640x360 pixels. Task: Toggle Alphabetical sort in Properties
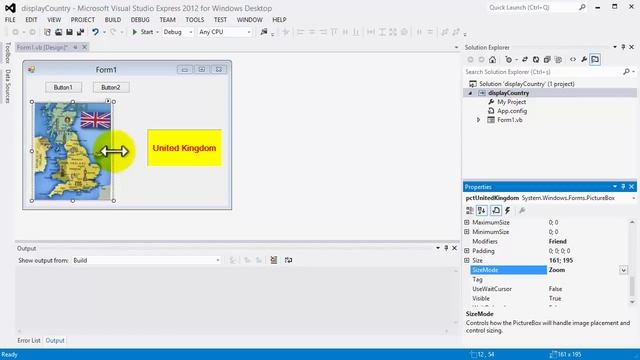[x=482, y=211]
